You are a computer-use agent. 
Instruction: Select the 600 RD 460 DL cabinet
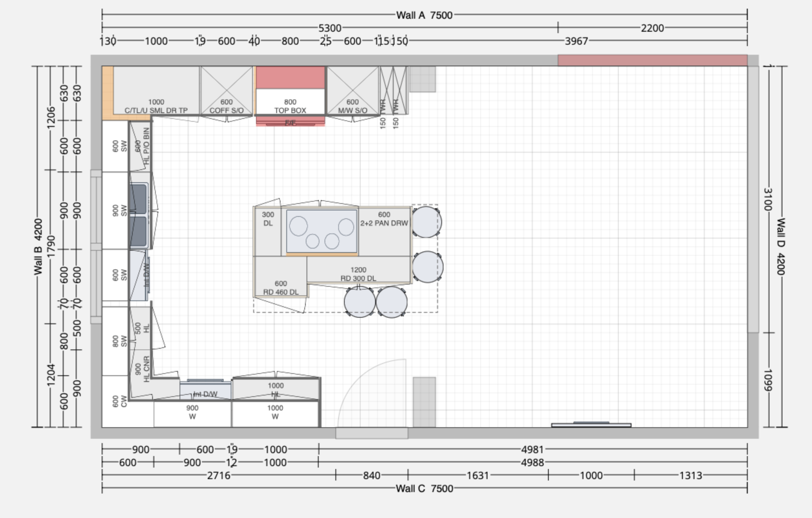[281, 276]
